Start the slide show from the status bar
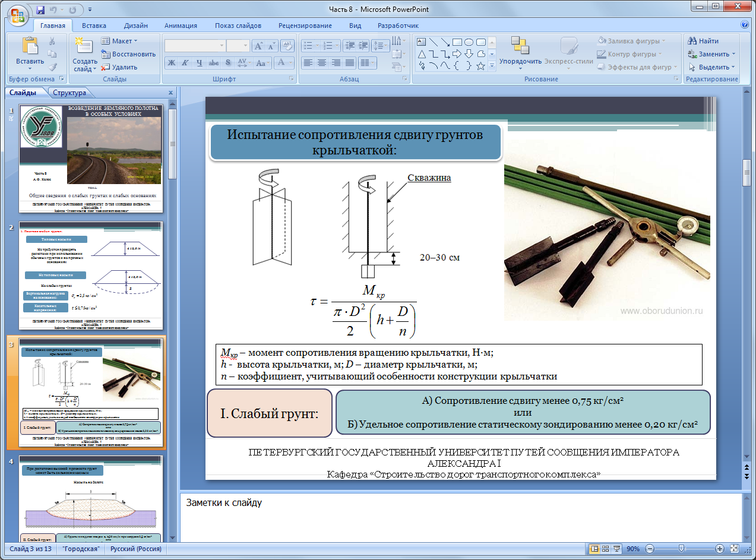Image resolution: width=756 pixels, height=560 pixels. click(x=618, y=549)
